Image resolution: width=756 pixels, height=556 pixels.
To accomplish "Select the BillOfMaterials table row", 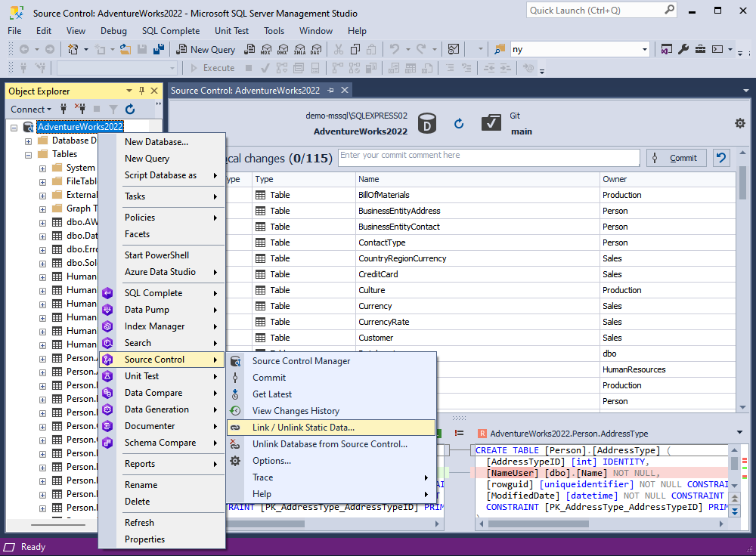I will [480, 195].
